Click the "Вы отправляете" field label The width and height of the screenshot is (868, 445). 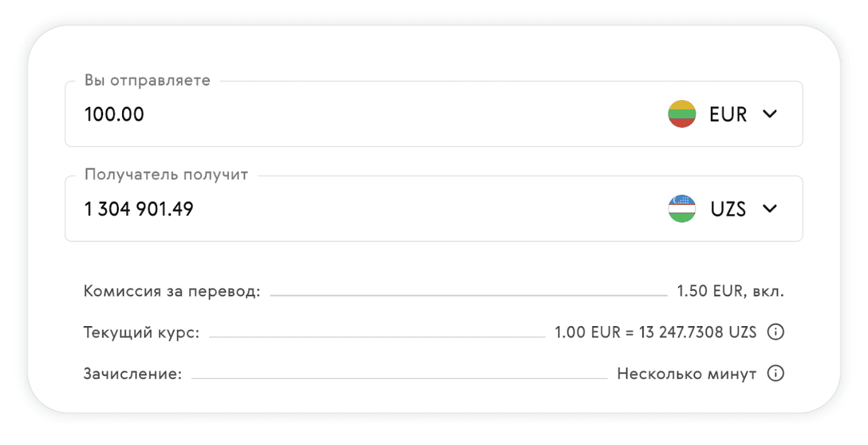click(147, 81)
